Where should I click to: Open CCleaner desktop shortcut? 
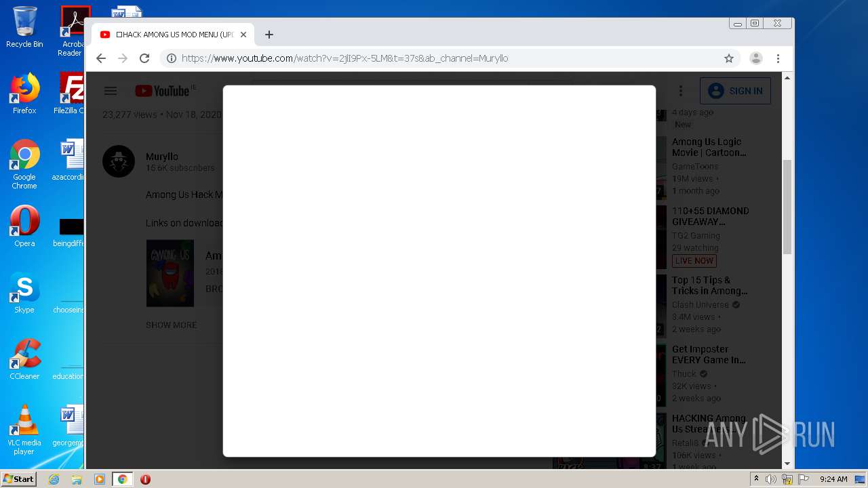(24, 359)
